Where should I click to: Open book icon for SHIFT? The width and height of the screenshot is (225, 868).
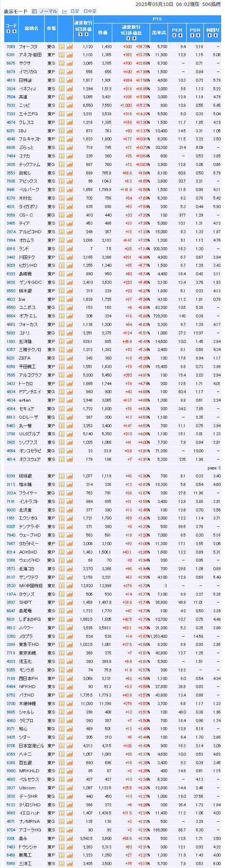coord(62,602)
